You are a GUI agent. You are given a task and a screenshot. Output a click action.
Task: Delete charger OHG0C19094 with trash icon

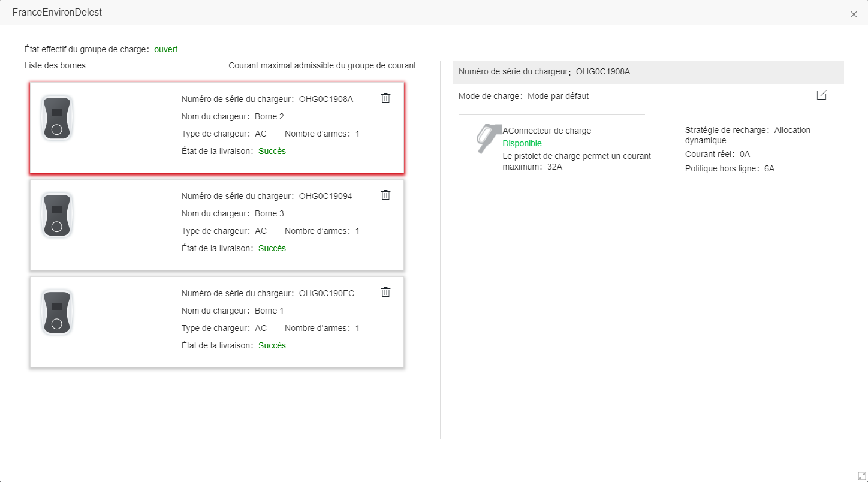385,195
